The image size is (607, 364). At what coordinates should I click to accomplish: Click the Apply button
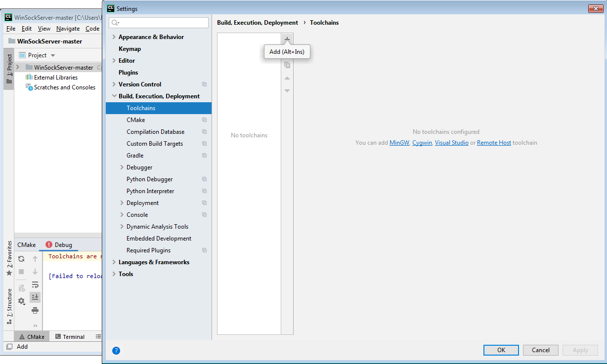[x=580, y=350]
